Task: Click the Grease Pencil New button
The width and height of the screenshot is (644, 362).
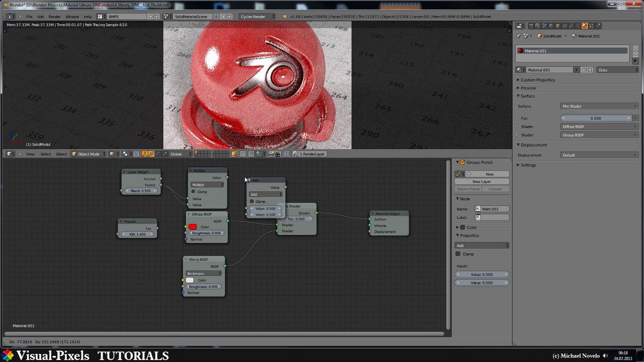Action: [x=487, y=174]
